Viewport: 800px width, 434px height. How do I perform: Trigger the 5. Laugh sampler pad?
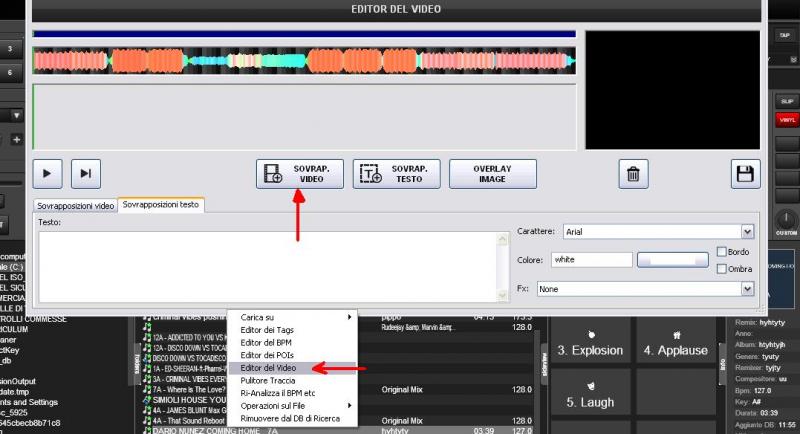(590, 393)
